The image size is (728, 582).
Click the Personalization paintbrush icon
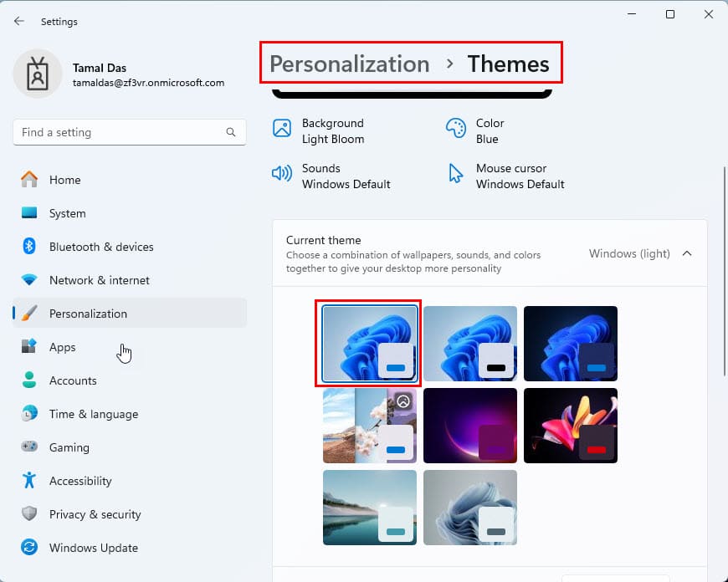pyautogui.click(x=29, y=314)
